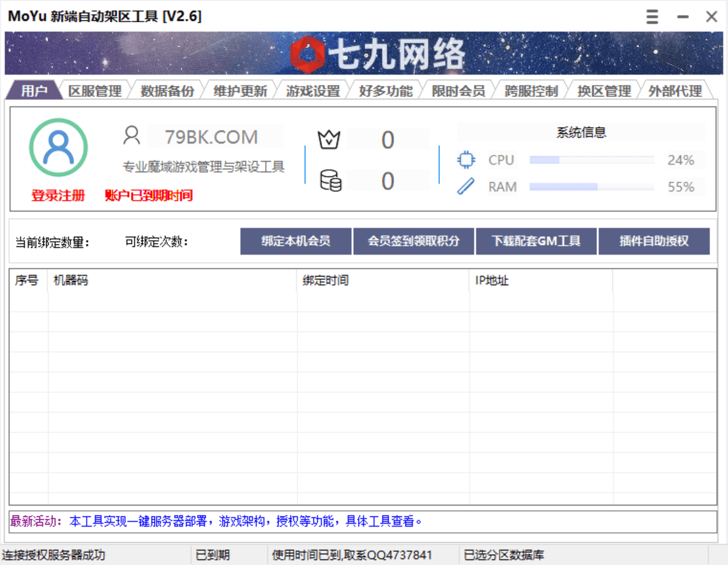Switch to the 区服管理 tab
The height and width of the screenshot is (565, 728).
[x=96, y=91]
